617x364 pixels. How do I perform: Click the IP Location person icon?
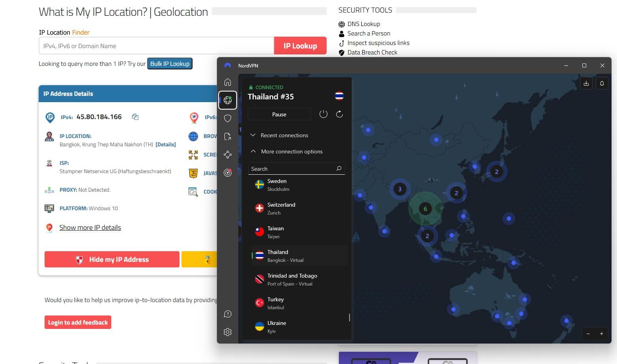49,136
